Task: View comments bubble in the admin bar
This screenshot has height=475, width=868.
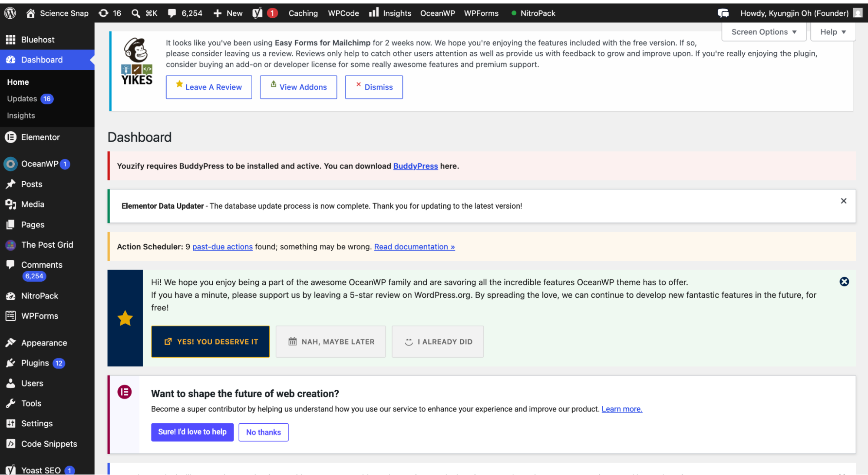Action: click(x=172, y=13)
